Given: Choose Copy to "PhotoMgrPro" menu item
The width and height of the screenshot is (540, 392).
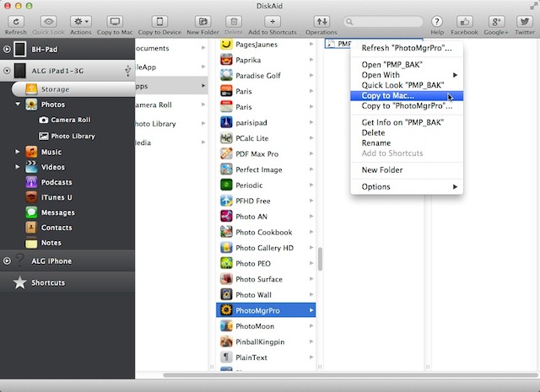Looking at the screenshot, I should 407,105.
